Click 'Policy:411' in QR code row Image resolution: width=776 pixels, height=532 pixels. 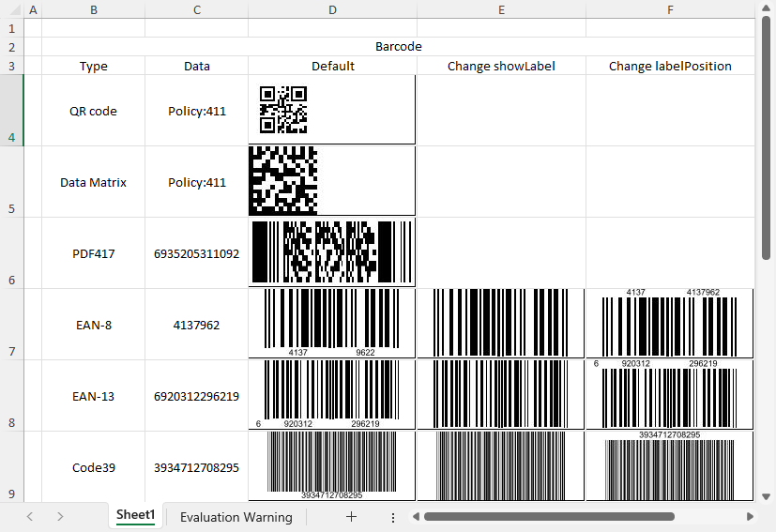(197, 111)
